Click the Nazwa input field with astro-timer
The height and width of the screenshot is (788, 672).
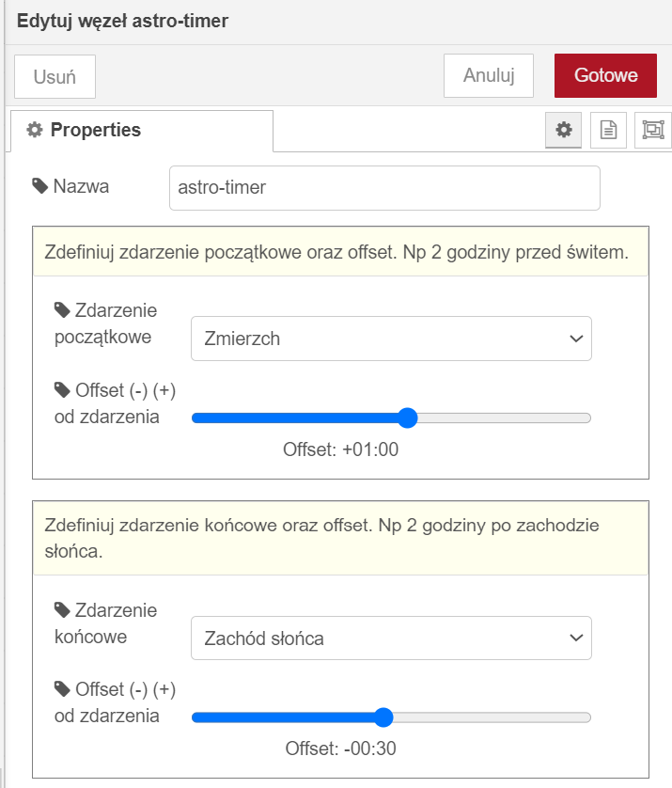(384, 188)
